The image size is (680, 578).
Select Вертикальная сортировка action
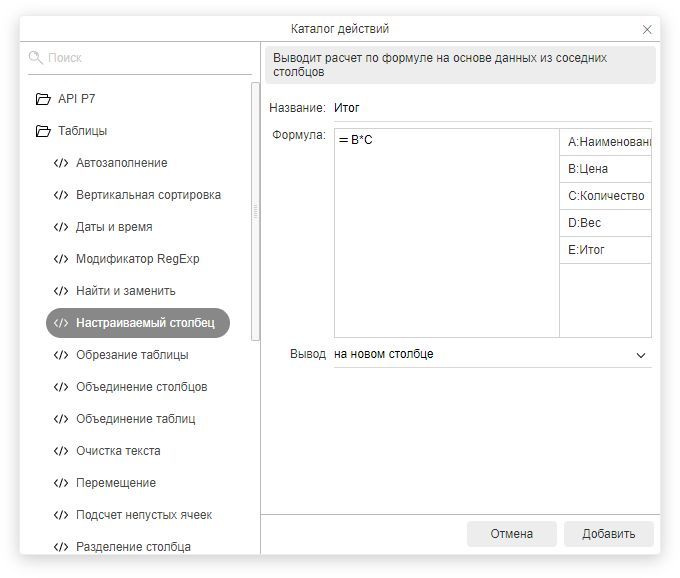(148, 195)
